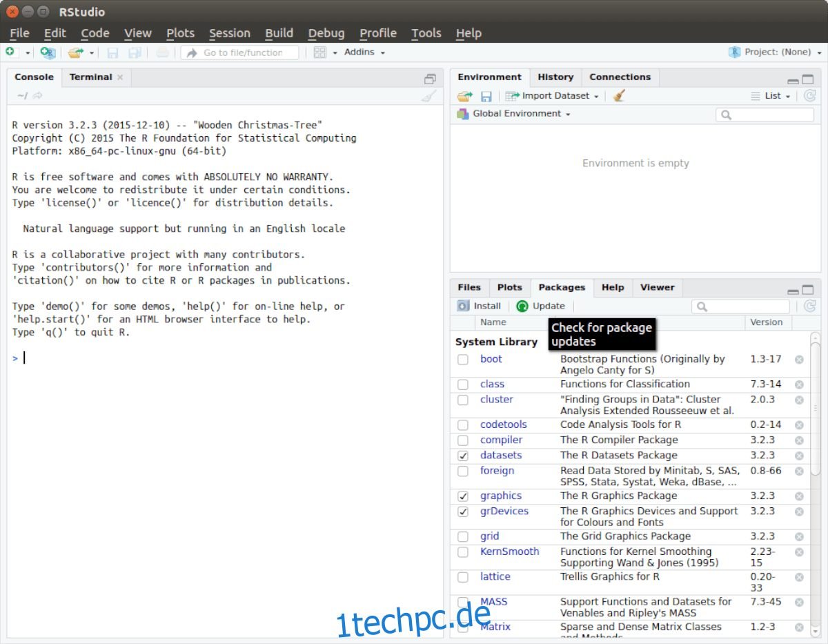The image size is (828, 644).
Task: Open recent files dropdown arrow
Action: [x=92, y=52]
